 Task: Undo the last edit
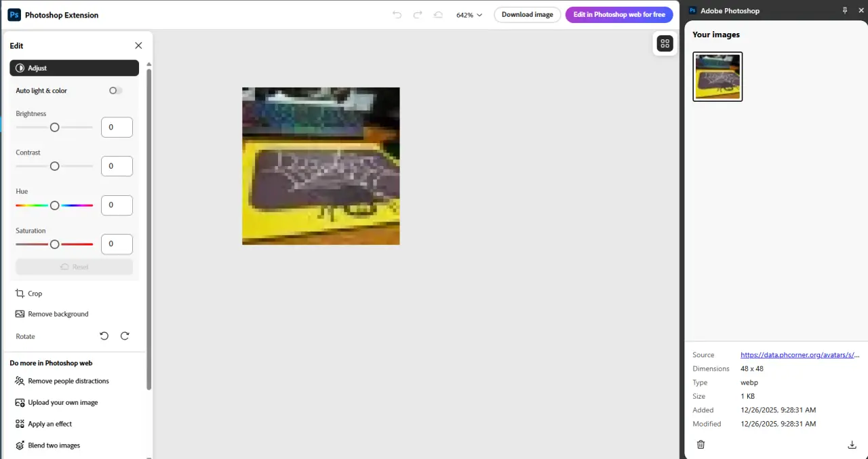(x=397, y=15)
